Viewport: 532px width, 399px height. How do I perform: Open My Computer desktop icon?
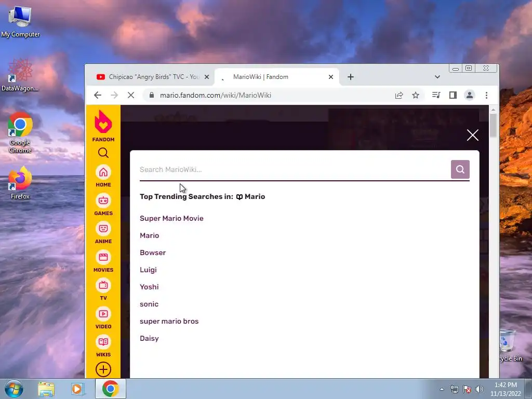point(20,22)
